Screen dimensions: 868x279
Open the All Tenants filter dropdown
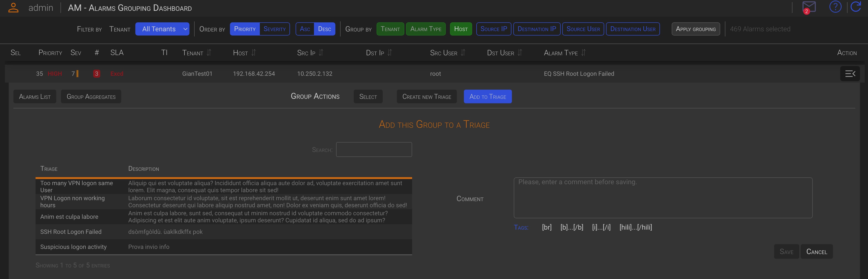pyautogui.click(x=162, y=29)
